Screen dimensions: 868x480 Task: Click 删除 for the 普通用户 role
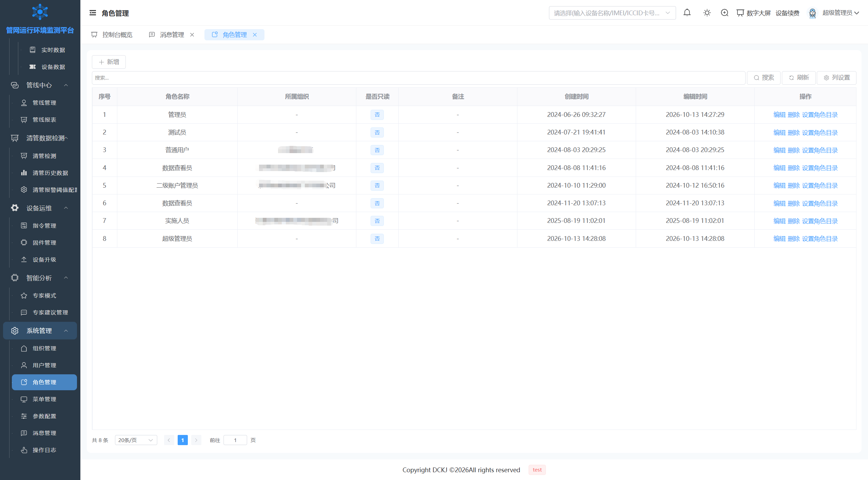pos(793,150)
